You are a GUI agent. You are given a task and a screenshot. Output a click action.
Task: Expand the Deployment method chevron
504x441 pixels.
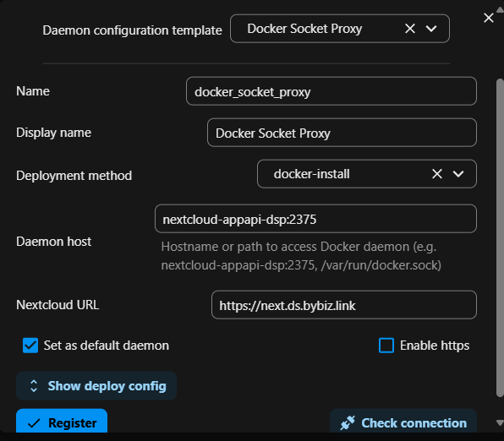[458, 174]
